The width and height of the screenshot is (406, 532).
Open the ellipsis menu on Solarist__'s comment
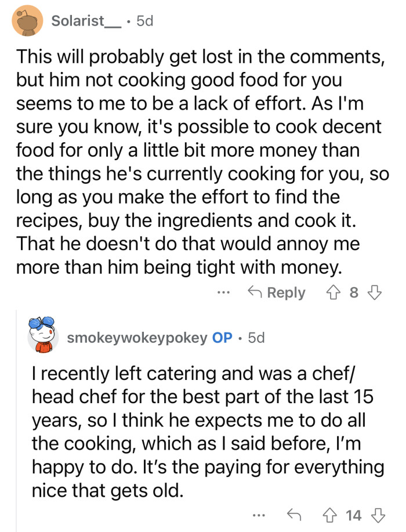click(224, 292)
